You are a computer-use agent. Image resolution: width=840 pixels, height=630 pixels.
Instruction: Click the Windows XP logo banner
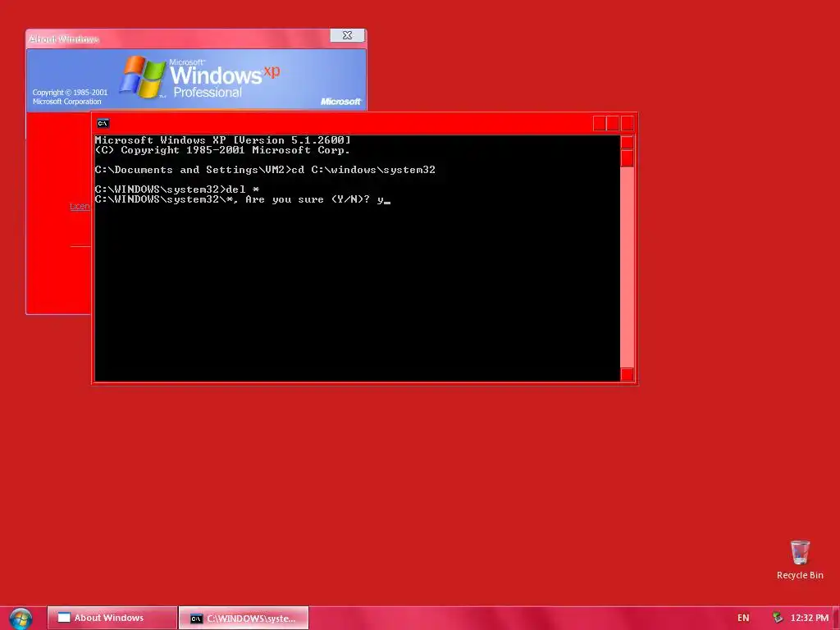coord(196,80)
